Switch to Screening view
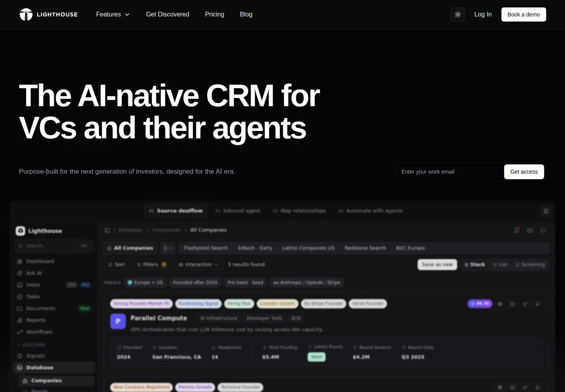 tap(530, 265)
